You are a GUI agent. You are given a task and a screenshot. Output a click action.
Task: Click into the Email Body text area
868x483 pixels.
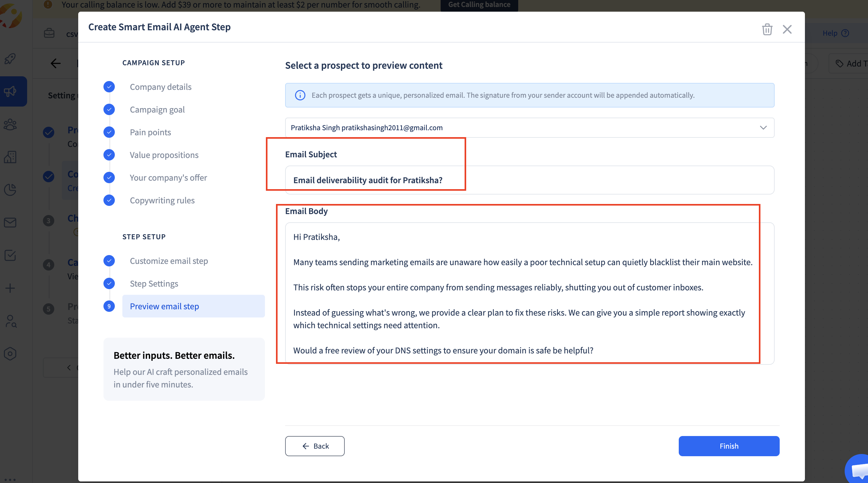529,293
